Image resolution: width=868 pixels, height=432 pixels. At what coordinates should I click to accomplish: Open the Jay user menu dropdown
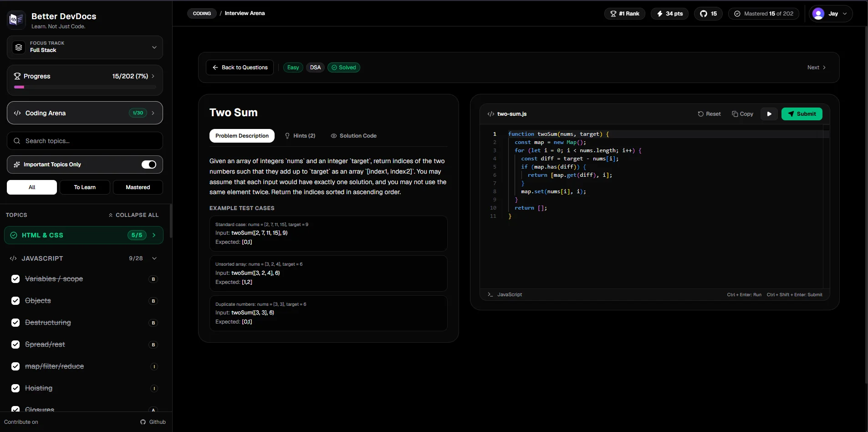tap(831, 14)
